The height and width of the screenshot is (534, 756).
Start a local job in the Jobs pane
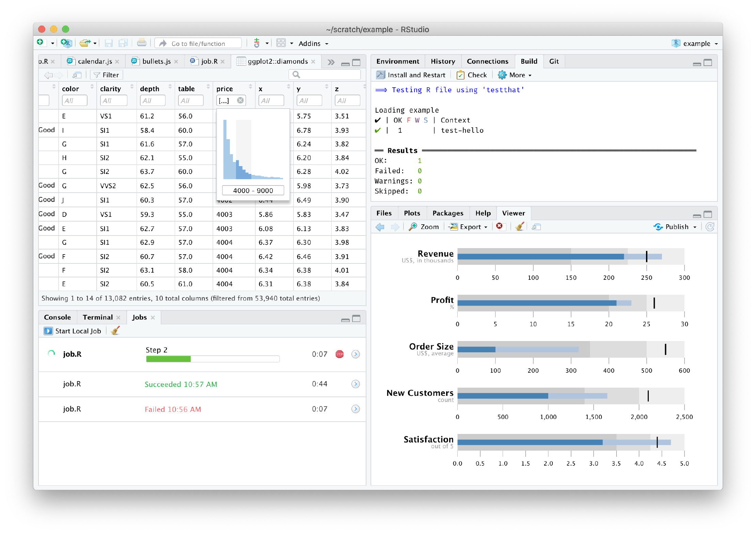click(73, 330)
